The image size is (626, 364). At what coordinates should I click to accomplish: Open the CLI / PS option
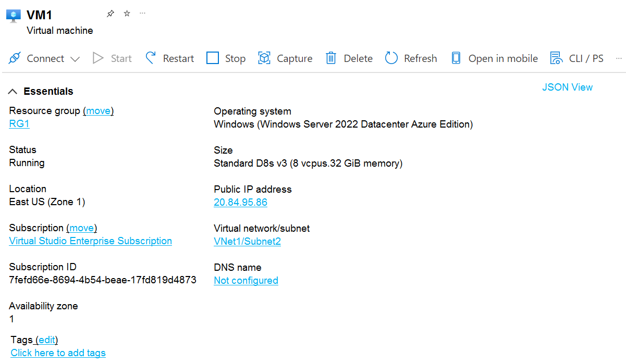point(576,58)
